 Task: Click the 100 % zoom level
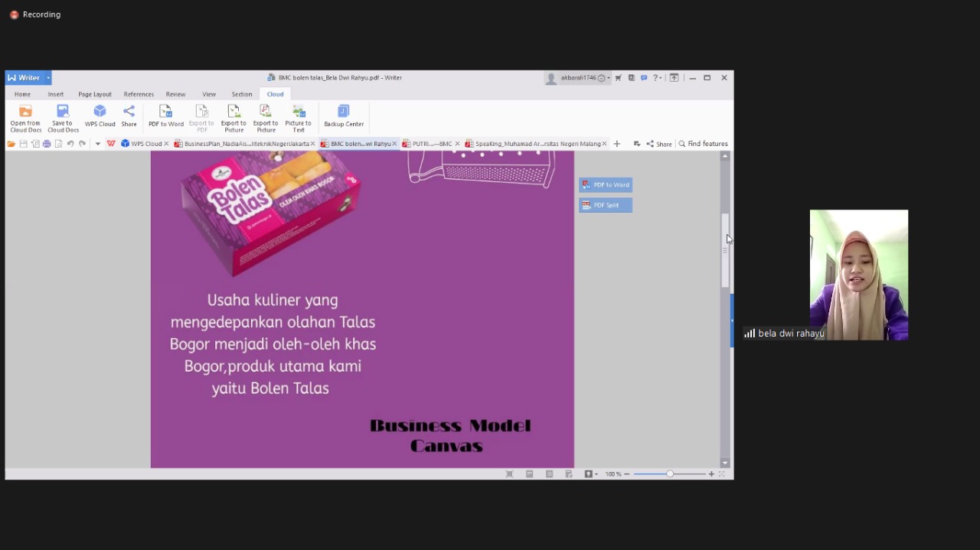613,474
